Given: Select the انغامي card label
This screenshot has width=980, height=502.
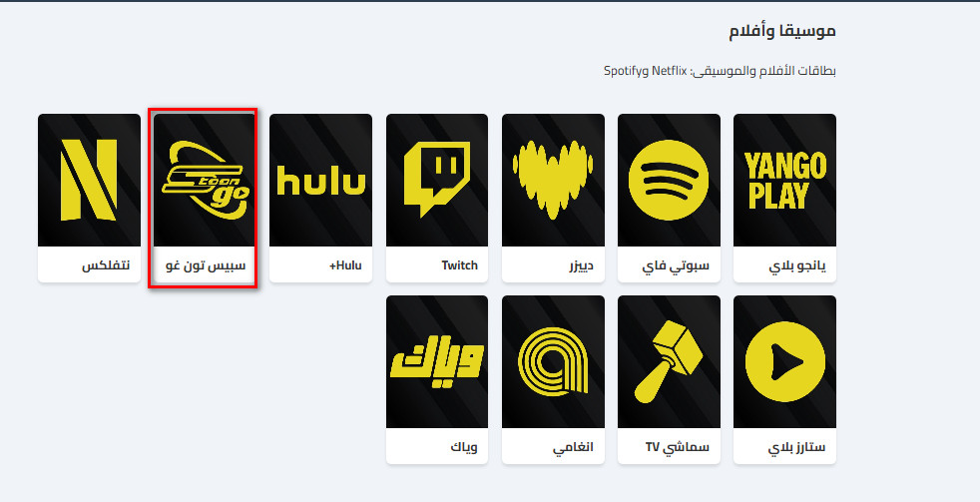Looking at the screenshot, I should [x=573, y=447].
